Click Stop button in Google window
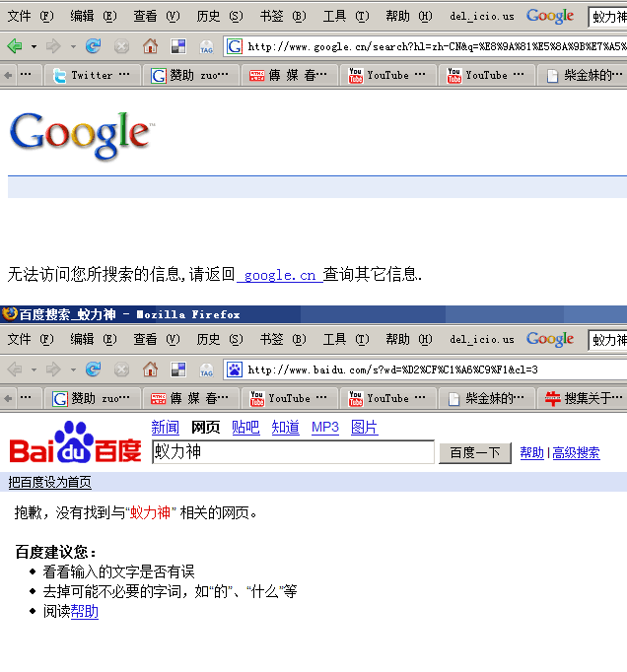The image size is (627, 672). pyautogui.click(x=121, y=46)
